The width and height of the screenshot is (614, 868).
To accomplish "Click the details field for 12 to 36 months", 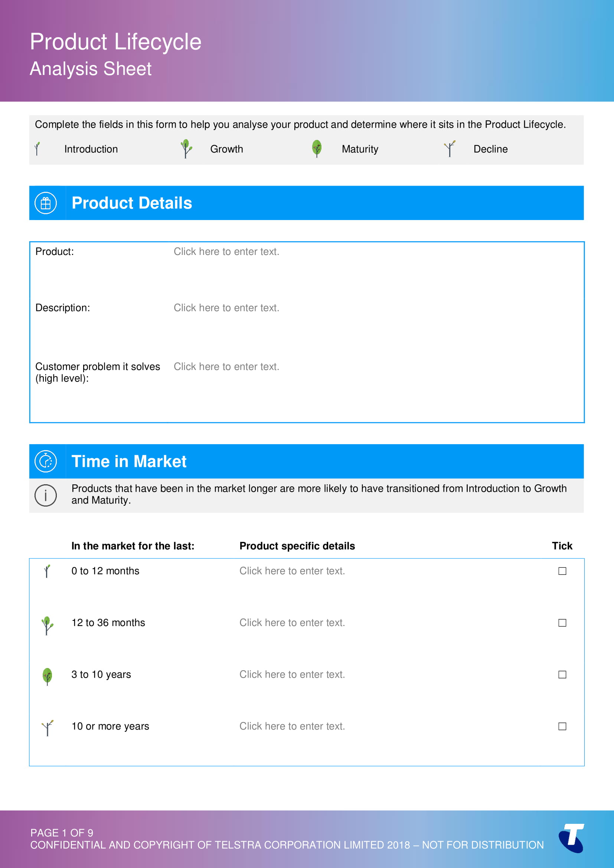I will [292, 623].
